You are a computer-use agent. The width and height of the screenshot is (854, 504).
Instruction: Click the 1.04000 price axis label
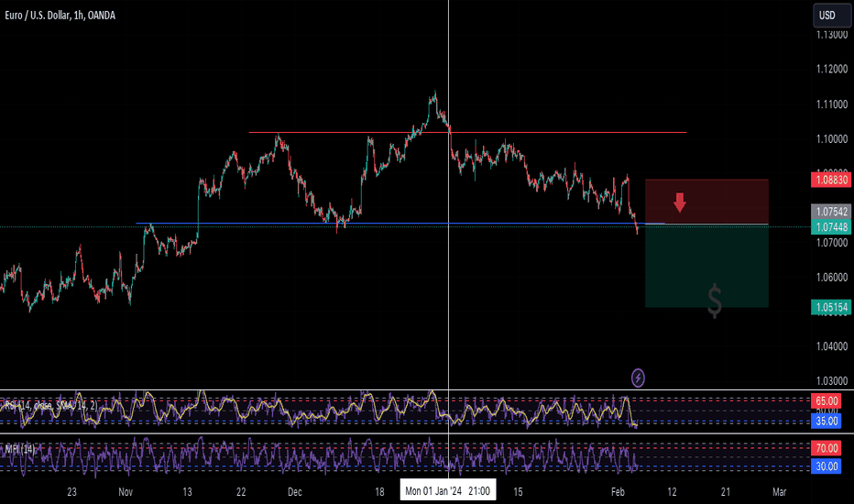click(x=832, y=346)
